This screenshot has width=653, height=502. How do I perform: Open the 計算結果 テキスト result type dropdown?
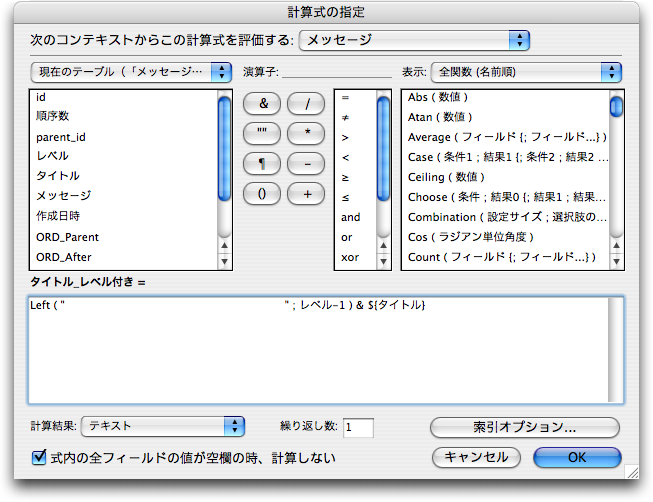[162, 427]
